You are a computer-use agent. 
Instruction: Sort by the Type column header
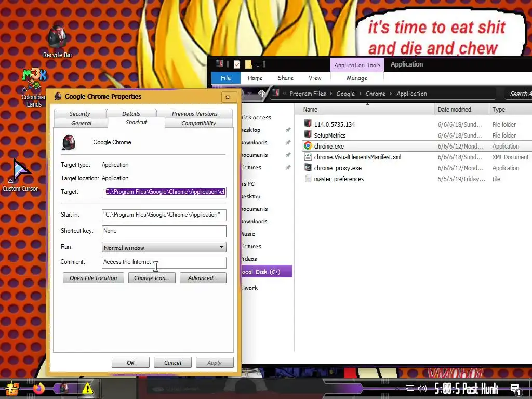[x=511, y=110]
